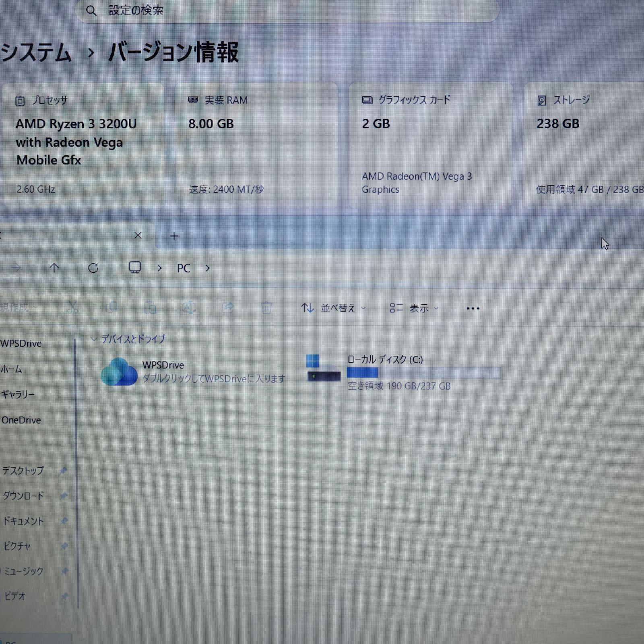Click the pin icon beside ピクチャ
This screenshot has height=644, width=644.
tap(64, 546)
